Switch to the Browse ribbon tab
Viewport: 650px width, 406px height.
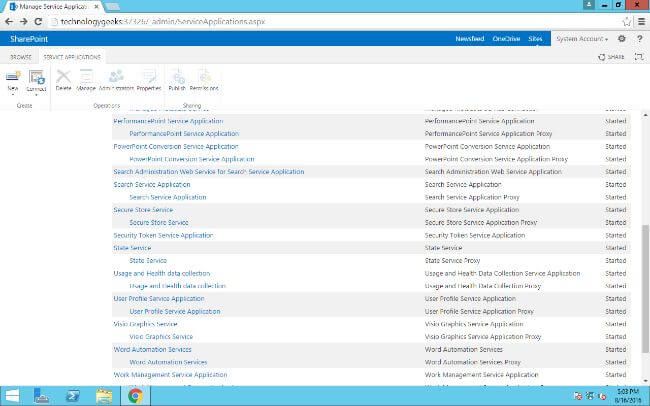(x=21, y=57)
